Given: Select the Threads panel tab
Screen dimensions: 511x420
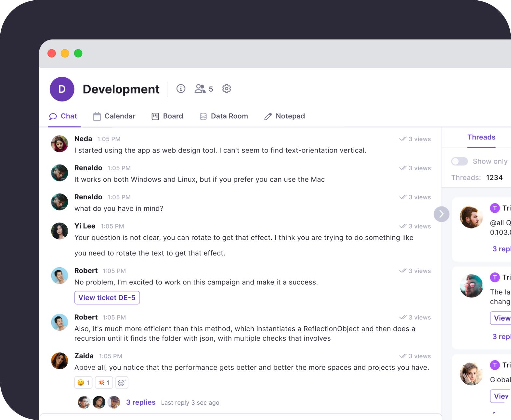Looking at the screenshot, I should click(481, 137).
